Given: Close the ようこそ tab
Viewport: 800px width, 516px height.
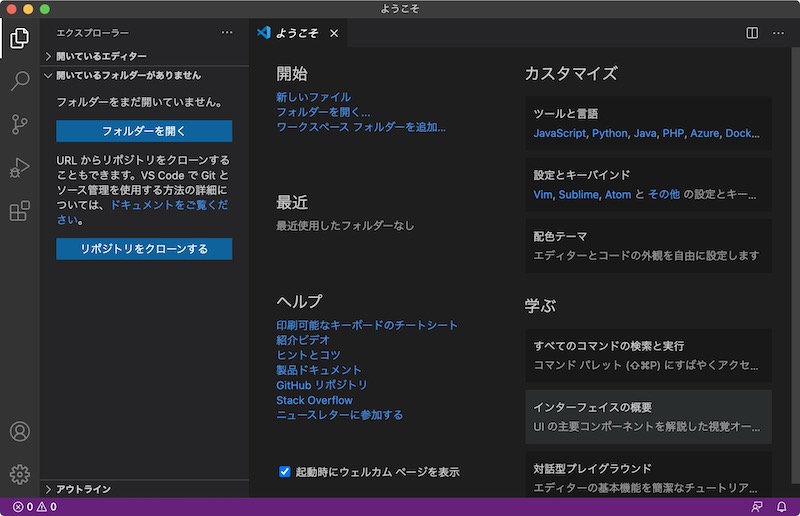Looking at the screenshot, I should click(x=334, y=33).
